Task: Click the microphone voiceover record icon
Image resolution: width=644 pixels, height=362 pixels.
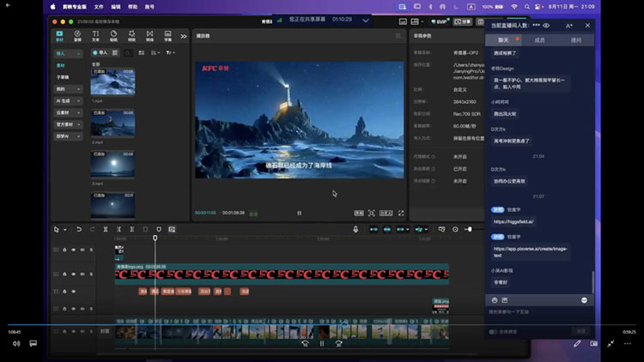Action: coord(355,229)
